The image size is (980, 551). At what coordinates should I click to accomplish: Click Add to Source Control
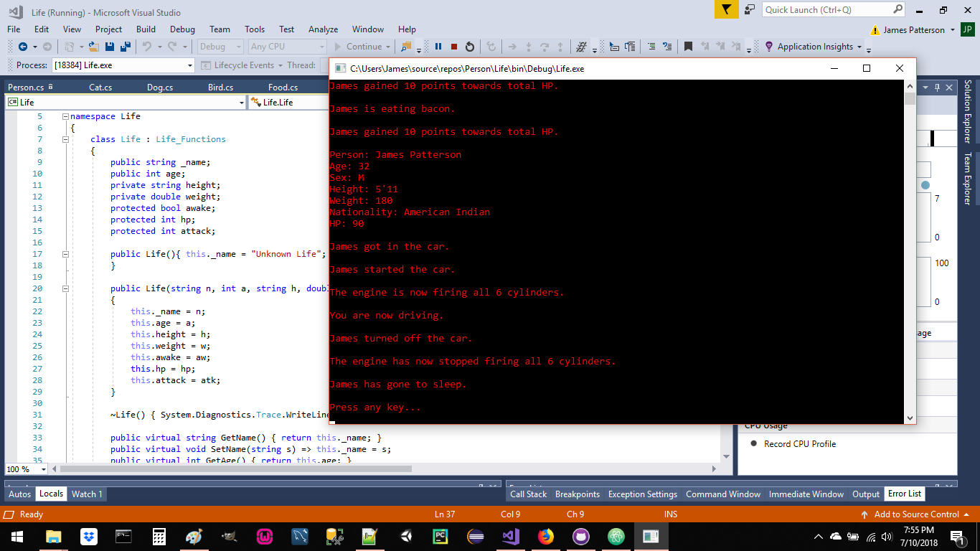916,514
